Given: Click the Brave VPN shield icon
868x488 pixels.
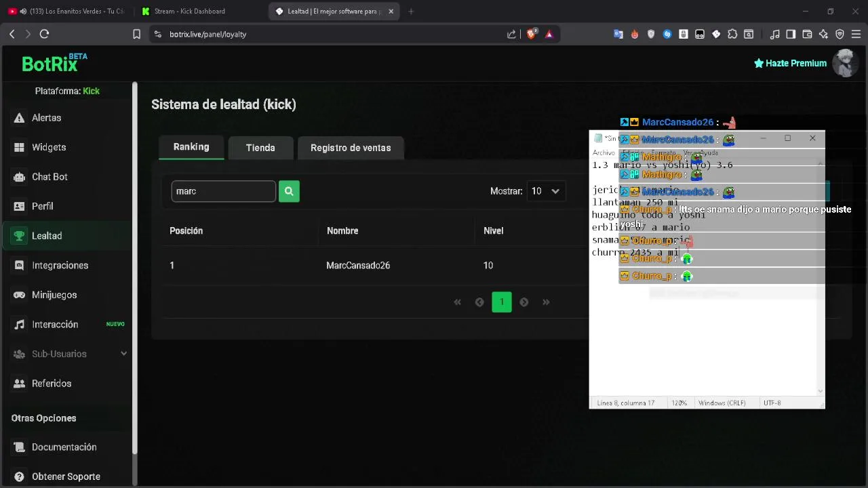Looking at the screenshot, I should (840, 34).
